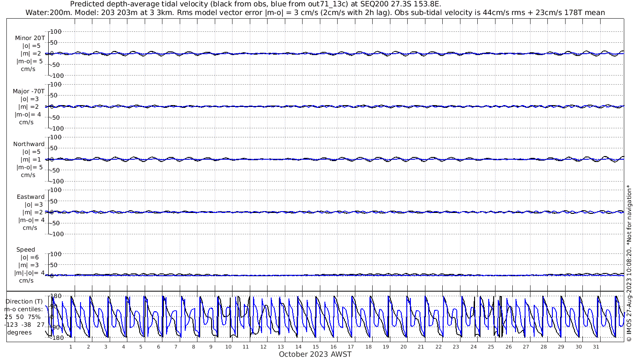Click '|m-o|= 5' under Minor 20T

(30, 61)
